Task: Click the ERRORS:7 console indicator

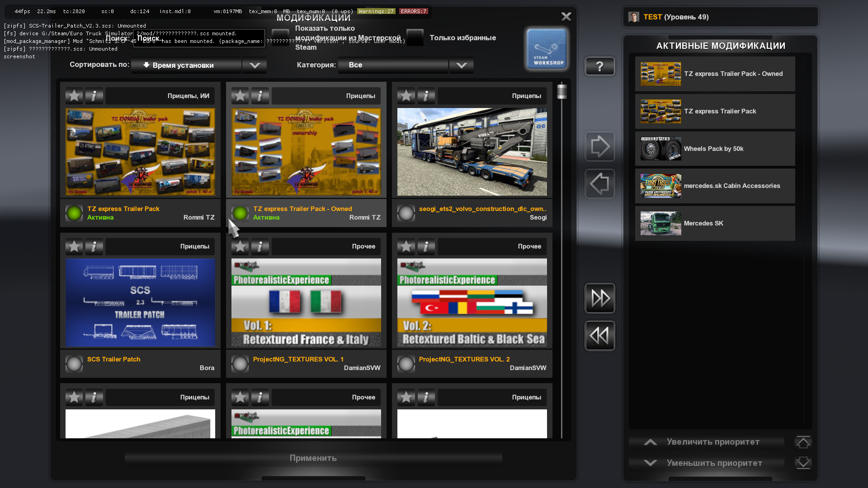Action: pos(413,11)
